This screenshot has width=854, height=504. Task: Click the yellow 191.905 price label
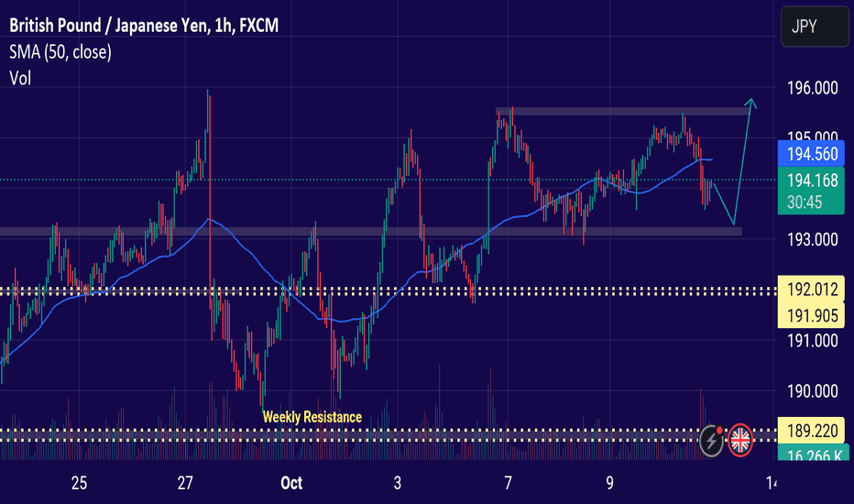click(x=811, y=315)
